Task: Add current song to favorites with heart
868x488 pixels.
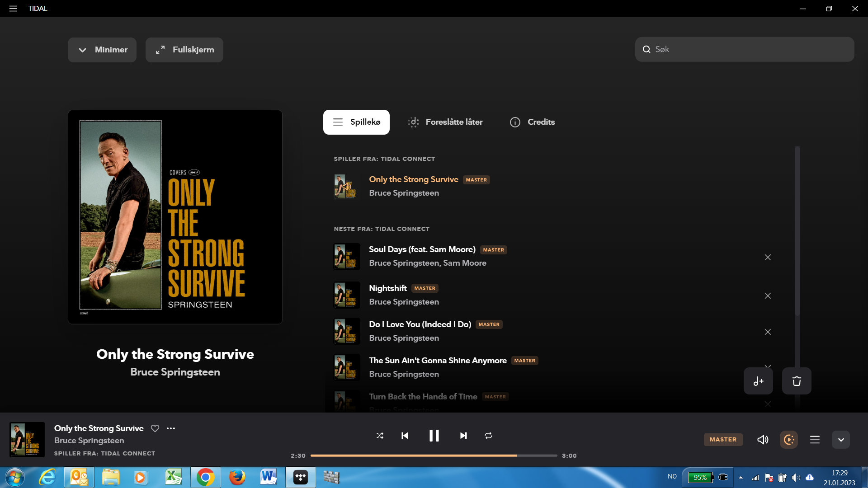Action: point(155,428)
